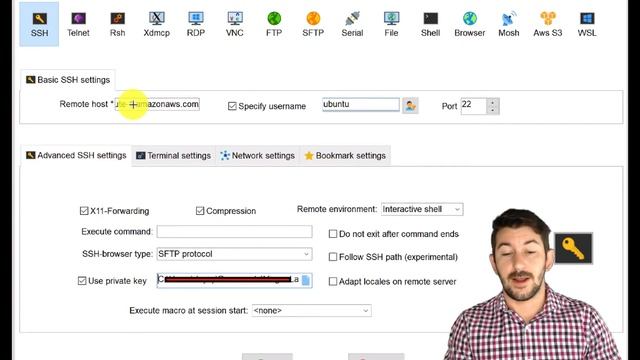Focus the Execute command text box
Viewport: 640px width, 360px height.
coord(234,231)
